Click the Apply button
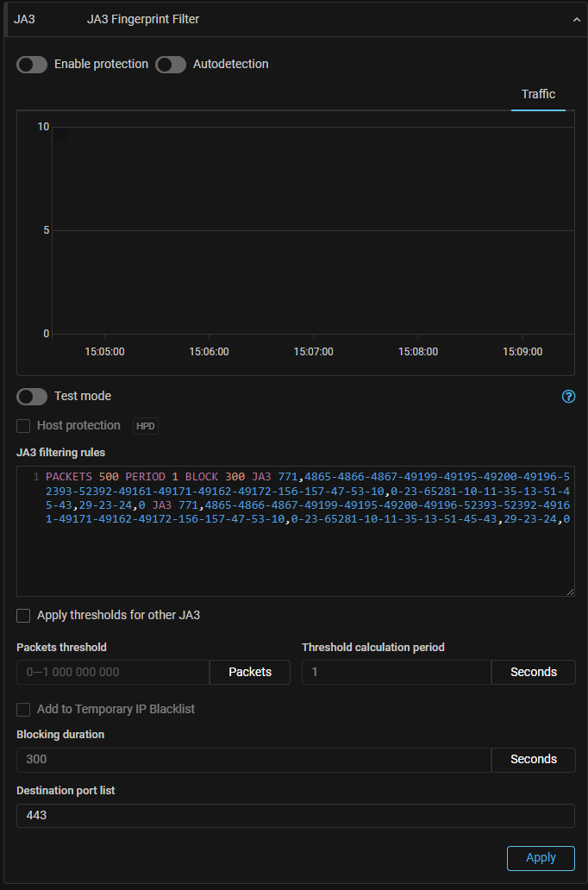The width and height of the screenshot is (588, 890). [541, 858]
